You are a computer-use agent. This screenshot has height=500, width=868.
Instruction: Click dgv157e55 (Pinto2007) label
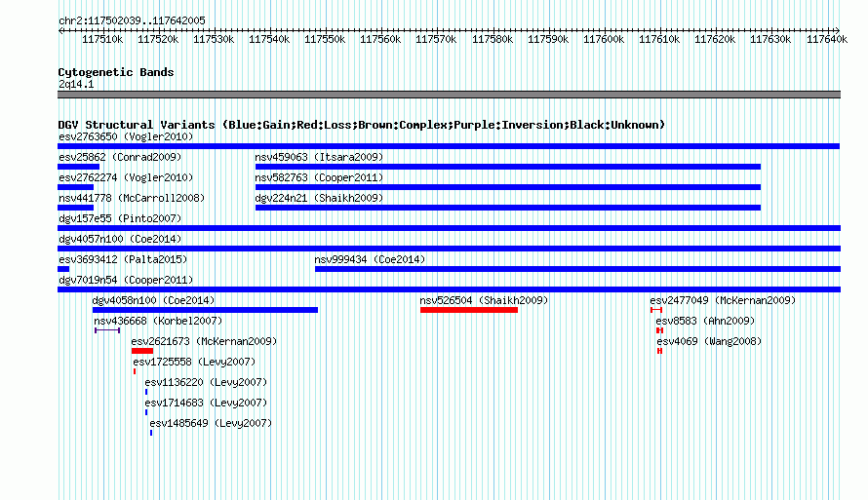tap(120, 218)
